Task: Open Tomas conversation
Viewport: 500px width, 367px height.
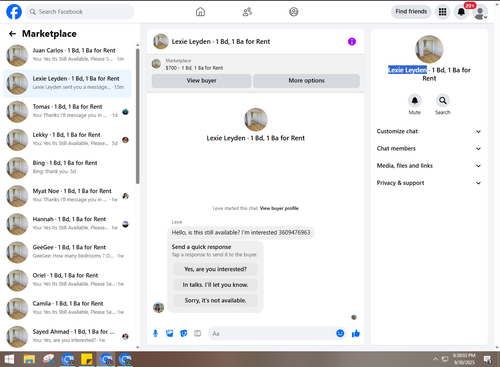Action: click(67, 112)
